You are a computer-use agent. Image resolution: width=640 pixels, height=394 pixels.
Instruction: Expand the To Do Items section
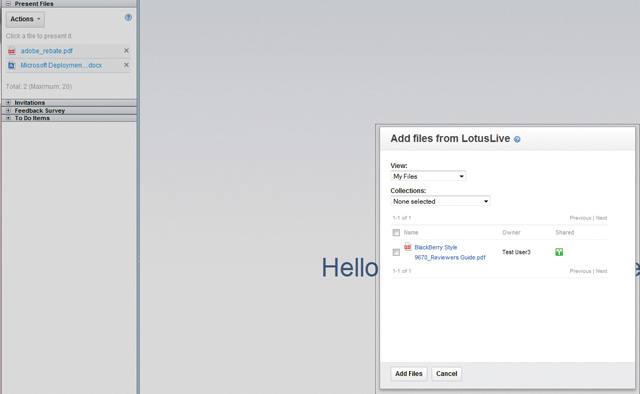pyautogui.click(x=8, y=118)
